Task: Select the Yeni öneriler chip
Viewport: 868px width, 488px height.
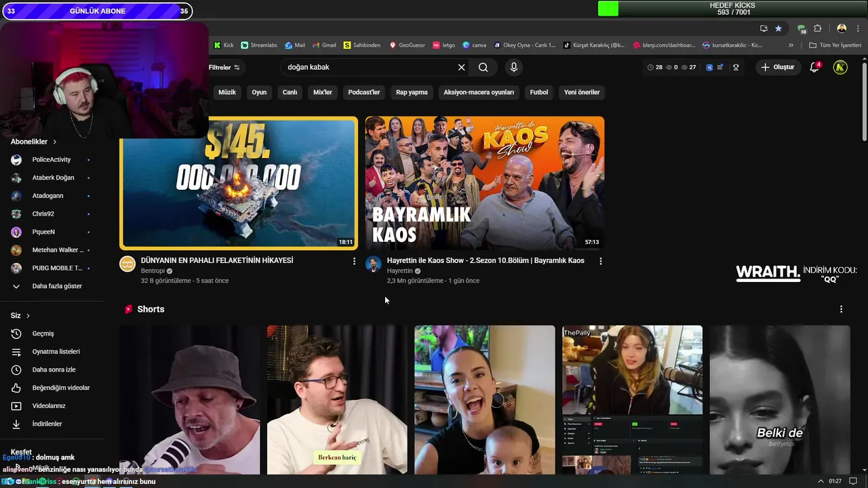Action: coord(582,92)
